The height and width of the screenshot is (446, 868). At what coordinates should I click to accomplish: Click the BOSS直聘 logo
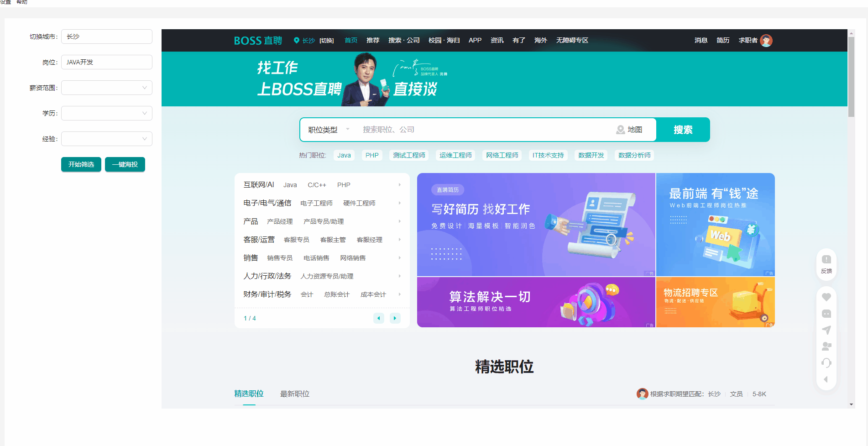click(x=258, y=41)
